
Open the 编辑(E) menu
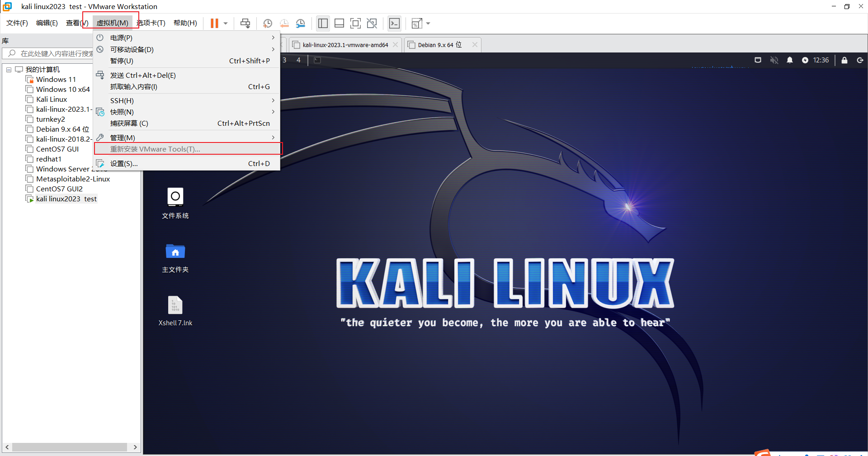pyautogui.click(x=47, y=23)
